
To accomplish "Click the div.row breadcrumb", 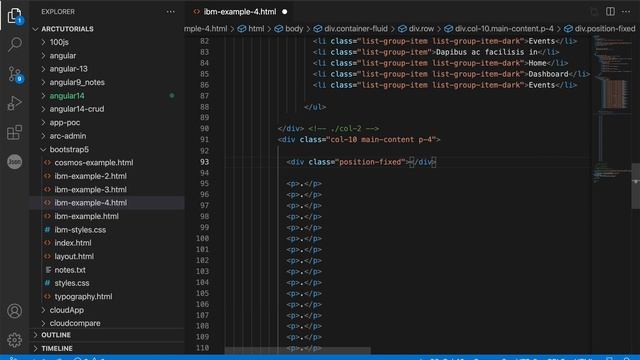I will pyautogui.click(x=416, y=29).
